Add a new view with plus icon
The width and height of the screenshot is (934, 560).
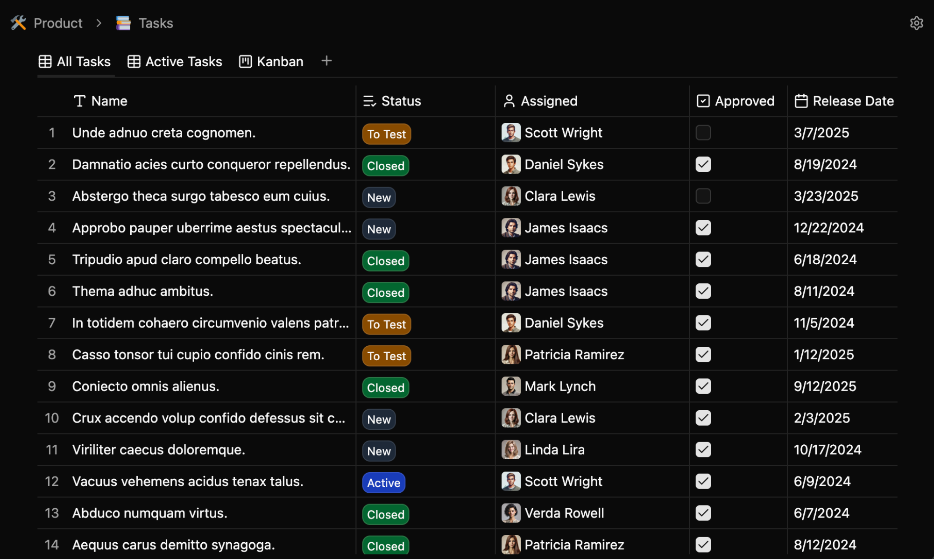pos(326,61)
